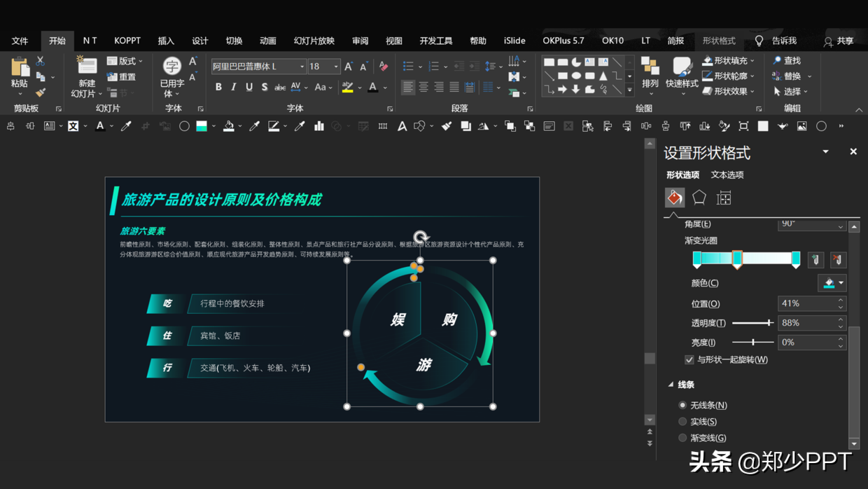This screenshot has width=868, height=489.
Task: Click the Italic formatting icon
Action: (234, 87)
